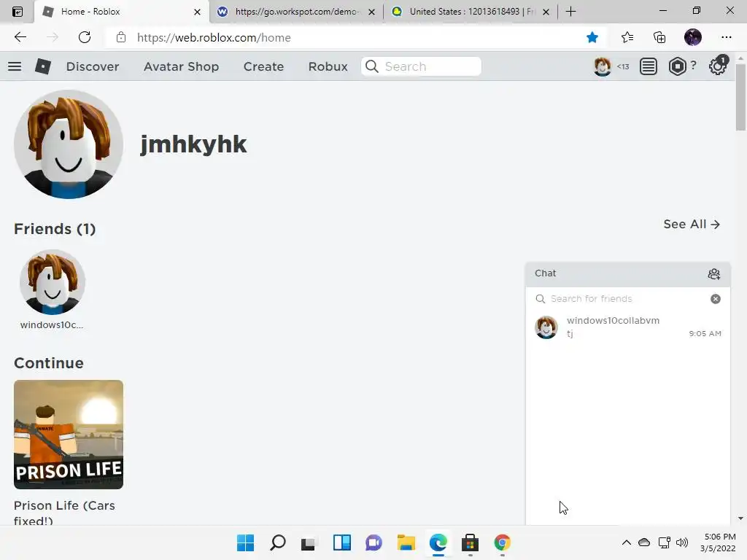Screen dimensions: 747x560
Task: Open the Collections icon
Action: (659, 37)
